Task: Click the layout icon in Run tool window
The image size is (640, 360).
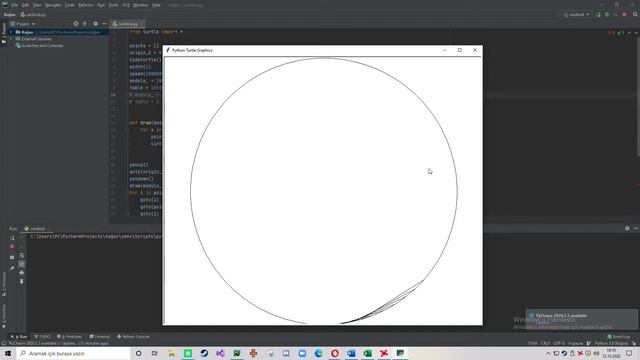Action: 12,258
